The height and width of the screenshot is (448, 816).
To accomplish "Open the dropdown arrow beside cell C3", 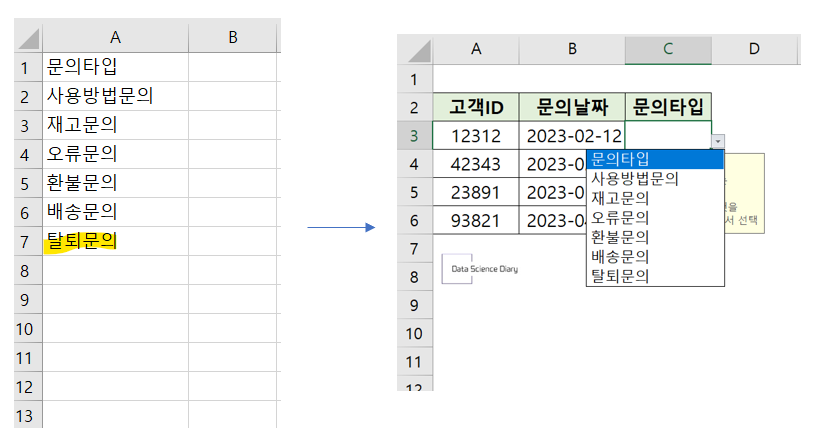I will pos(718,142).
